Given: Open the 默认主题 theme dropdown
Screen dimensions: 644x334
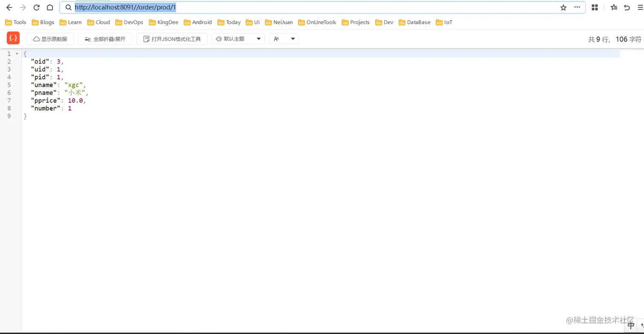Looking at the screenshot, I should tap(238, 39).
